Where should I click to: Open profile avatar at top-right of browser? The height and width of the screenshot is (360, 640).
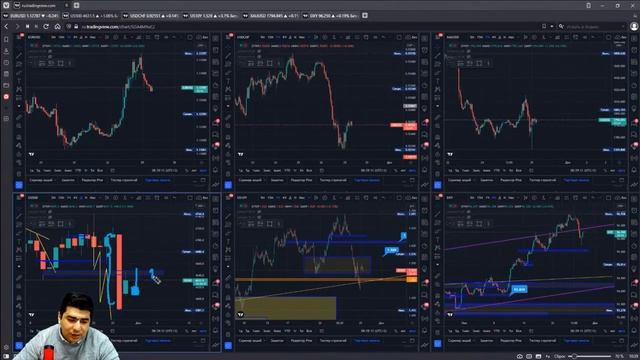click(x=634, y=27)
